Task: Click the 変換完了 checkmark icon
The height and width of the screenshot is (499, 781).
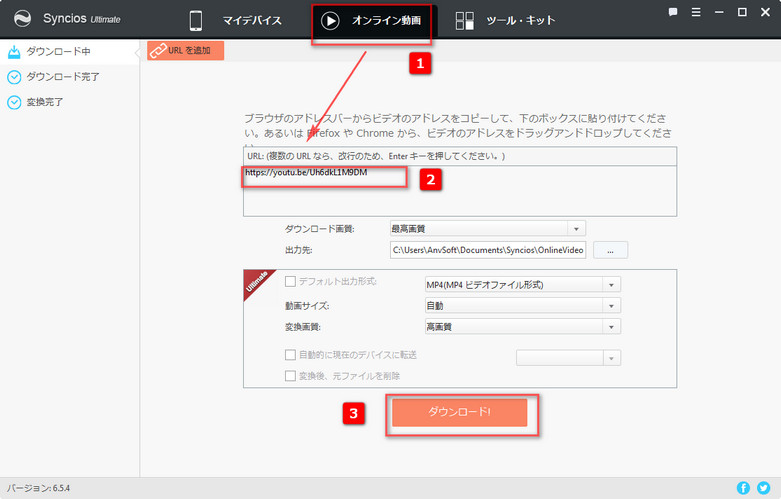Action: click(x=14, y=102)
